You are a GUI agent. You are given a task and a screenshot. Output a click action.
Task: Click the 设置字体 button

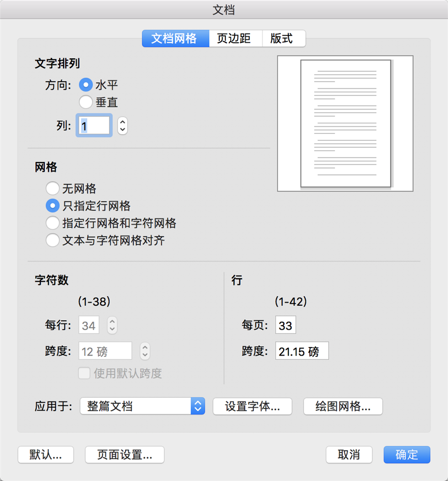pos(252,406)
